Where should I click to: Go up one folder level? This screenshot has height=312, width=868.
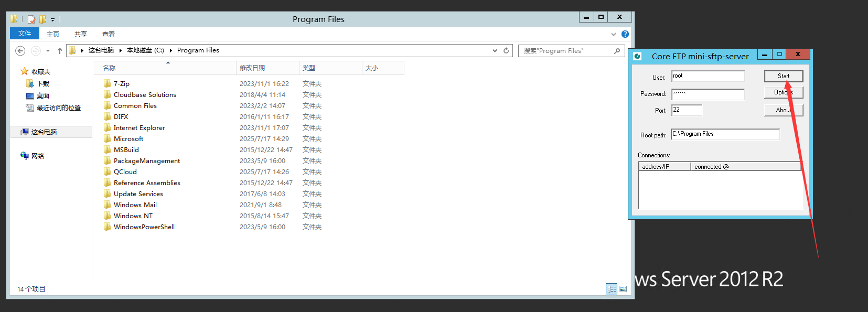click(60, 51)
